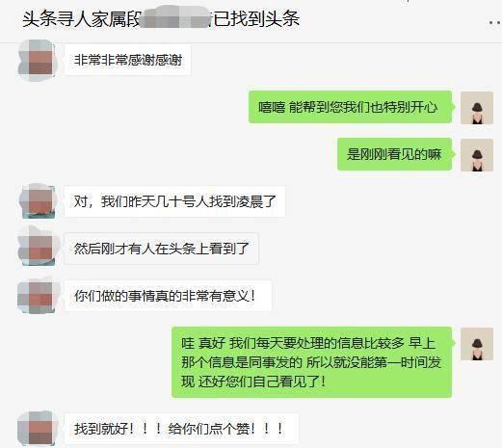Click the sender avatar beside 哇 真好 message

pyautogui.click(x=477, y=344)
